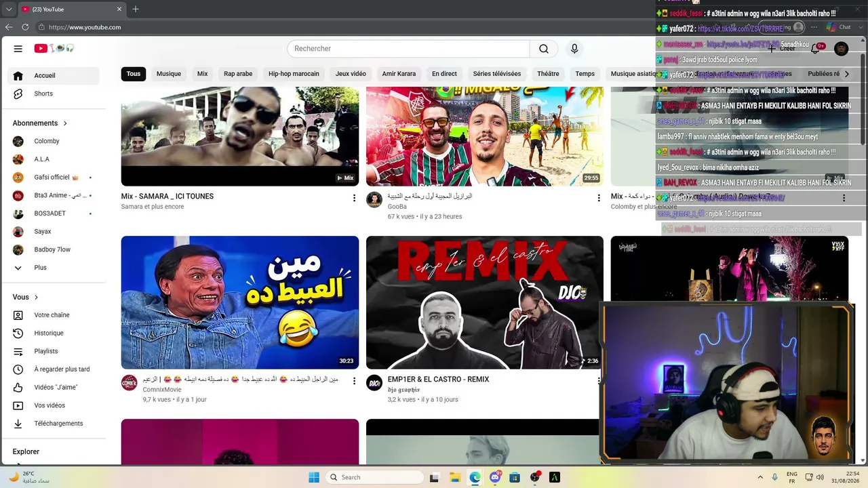Select the En direct filter chip
This screenshot has height=488, width=868.
point(444,74)
